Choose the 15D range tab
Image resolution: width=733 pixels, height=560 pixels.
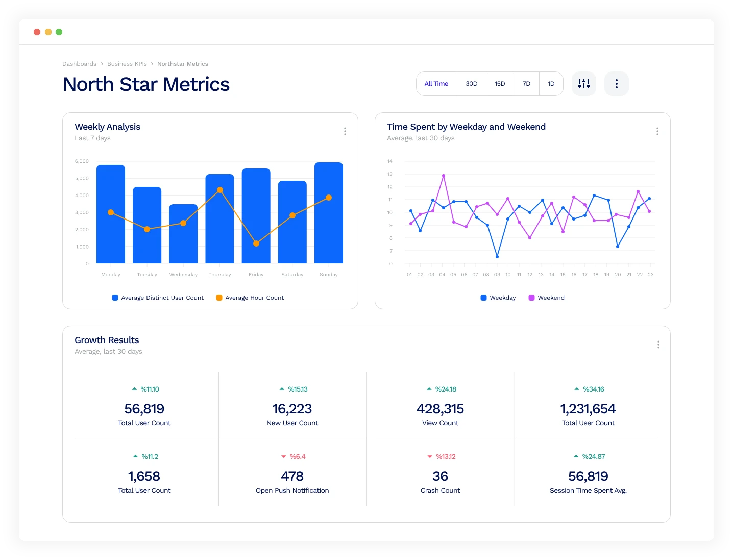pos(500,84)
